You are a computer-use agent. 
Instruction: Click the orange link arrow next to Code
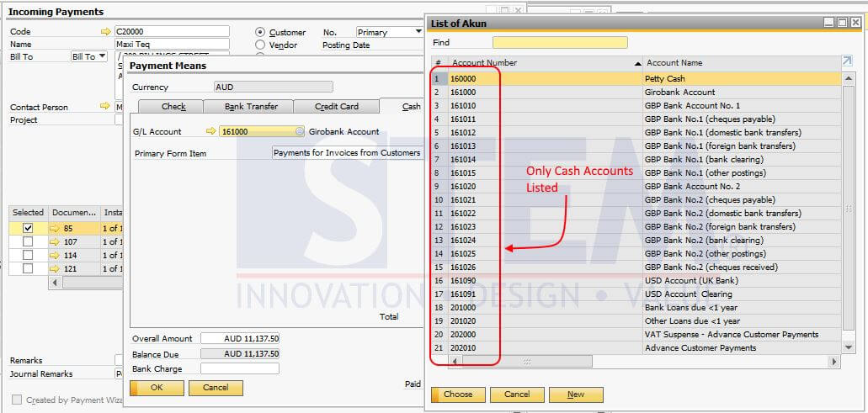[x=106, y=31]
